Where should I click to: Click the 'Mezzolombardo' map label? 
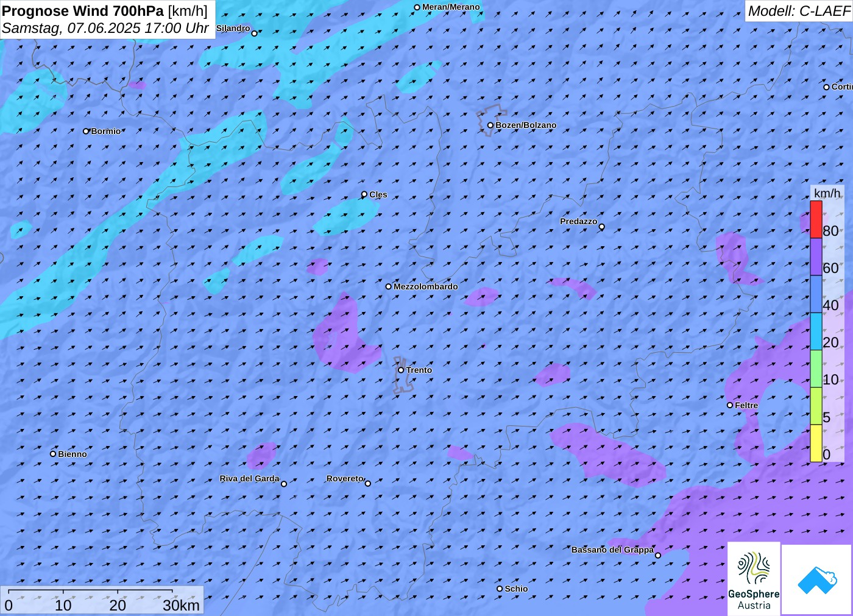coord(425,286)
